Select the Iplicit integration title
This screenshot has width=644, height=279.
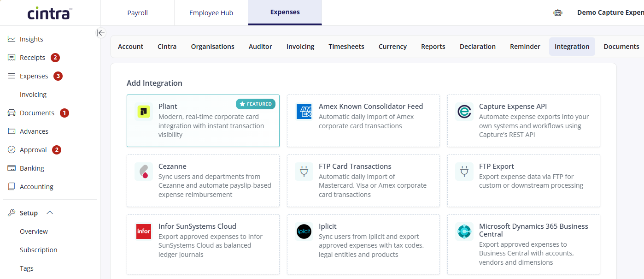coord(328,226)
